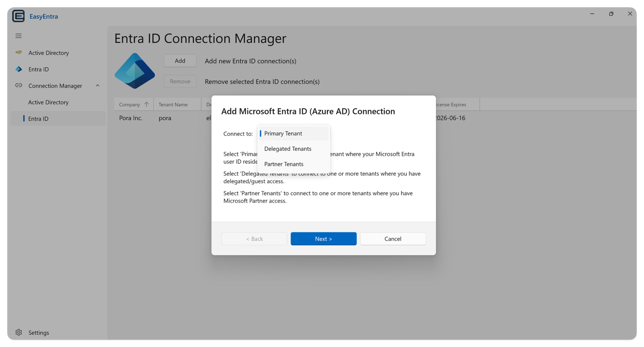The width and height of the screenshot is (644, 347).
Task: Click the Next > button
Action: 324,239
